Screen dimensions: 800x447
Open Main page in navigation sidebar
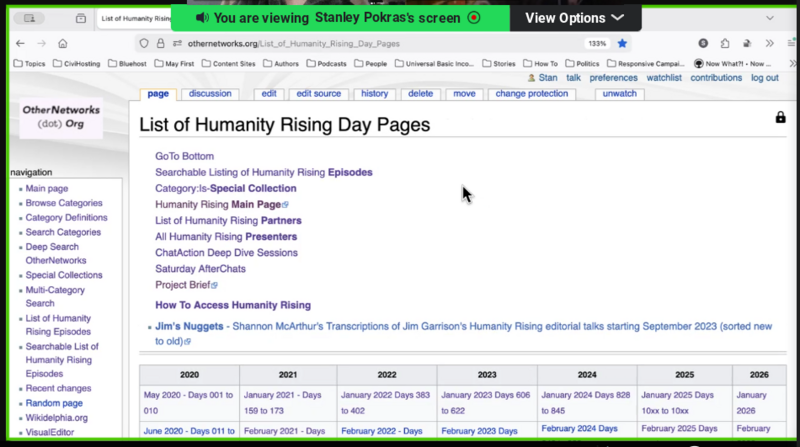pyautogui.click(x=47, y=189)
